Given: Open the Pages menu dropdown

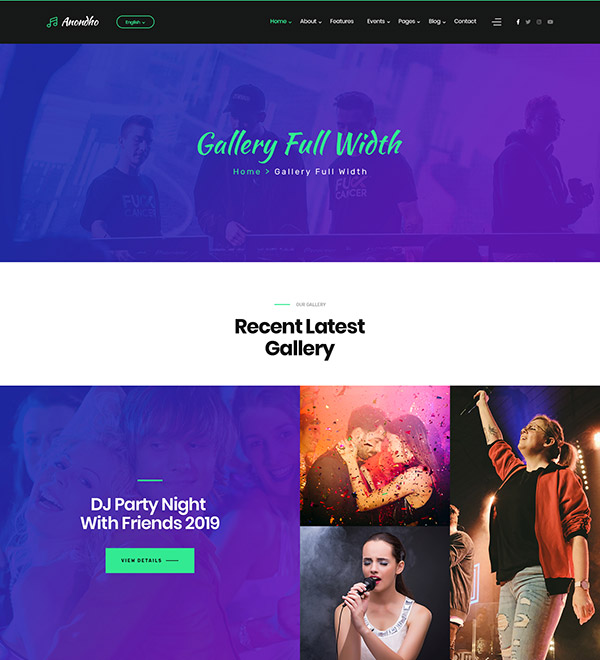Looking at the screenshot, I should (409, 21).
